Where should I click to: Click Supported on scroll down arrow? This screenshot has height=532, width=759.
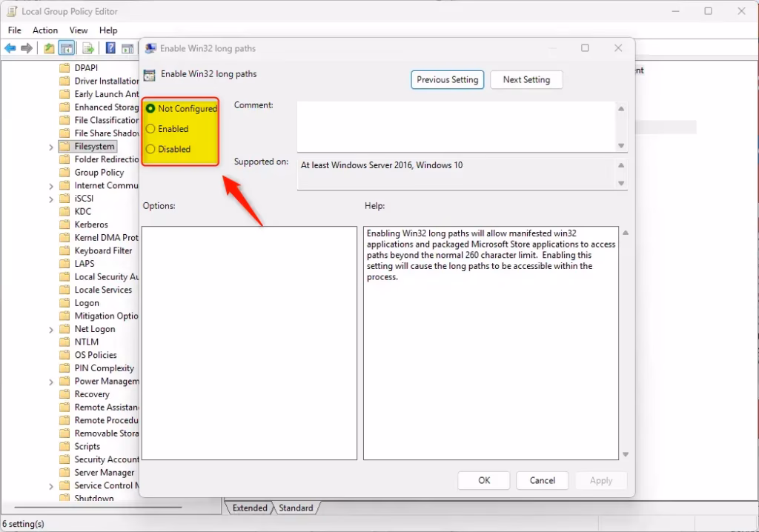[621, 183]
